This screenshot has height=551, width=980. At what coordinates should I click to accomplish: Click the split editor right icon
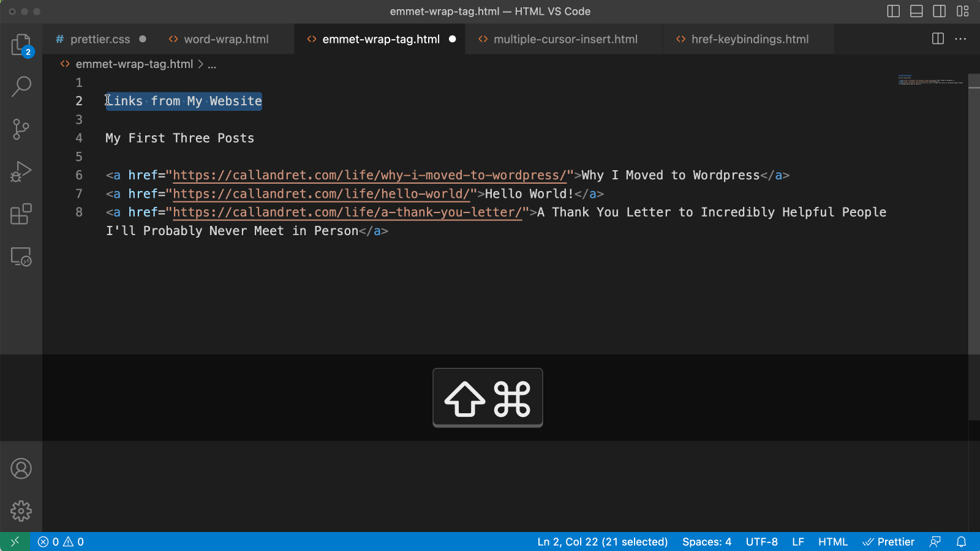click(938, 39)
